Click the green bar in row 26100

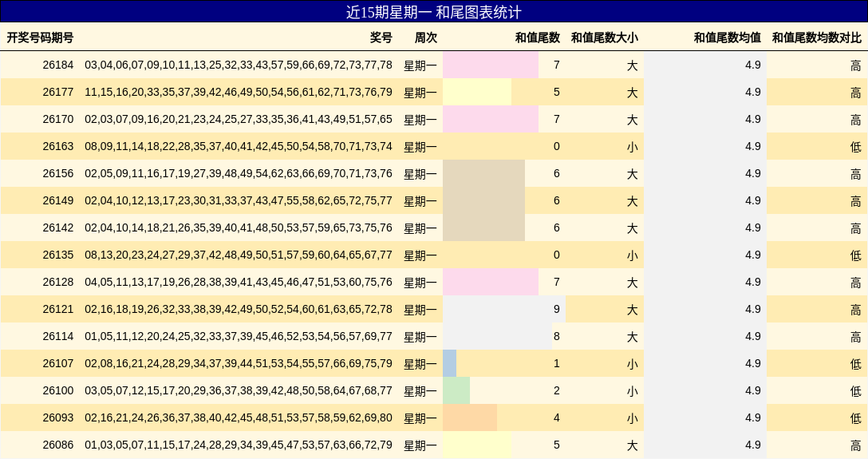(456, 390)
